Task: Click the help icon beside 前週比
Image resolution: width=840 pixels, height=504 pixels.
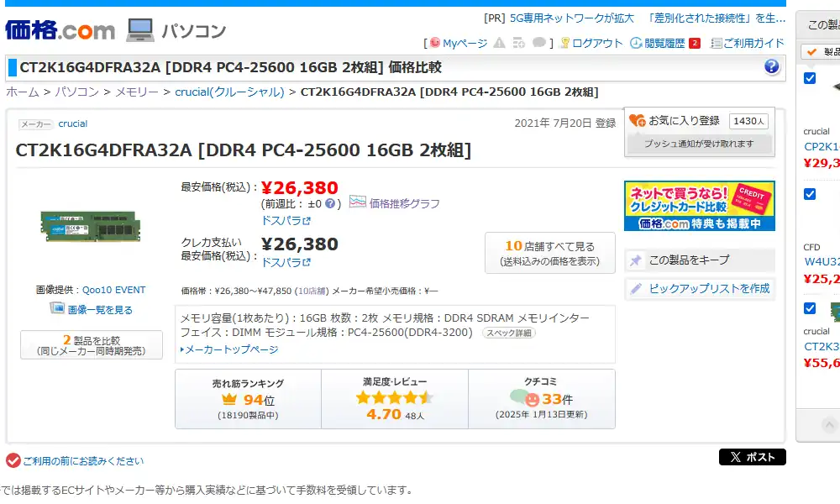Action: click(x=331, y=203)
